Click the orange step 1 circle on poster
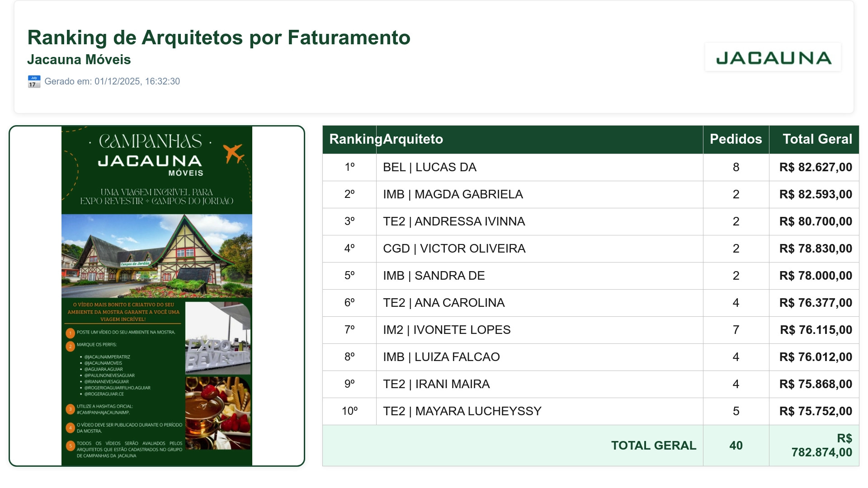This screenshot has height=488, width=868. tap(70, 333)
